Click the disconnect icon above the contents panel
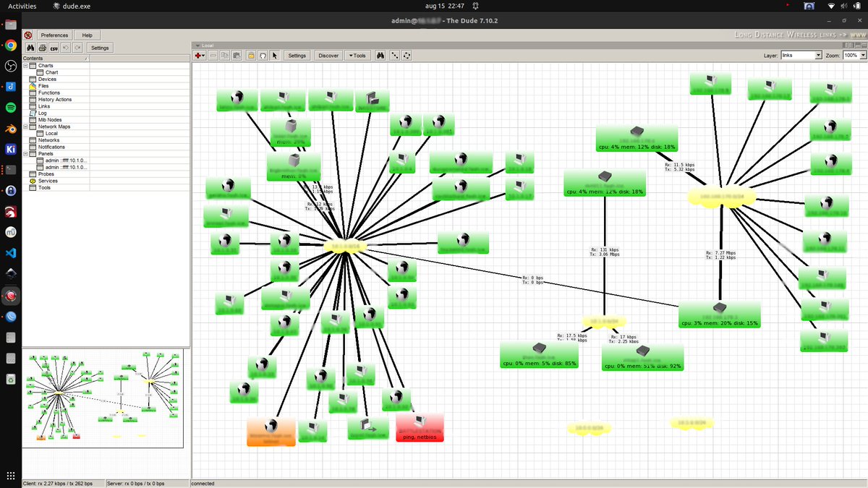The height and width of the screenshot is (488, 868). point(28,35)
